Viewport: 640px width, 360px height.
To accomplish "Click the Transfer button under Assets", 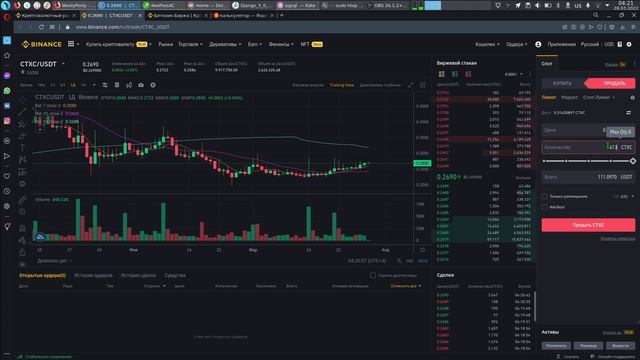I will (588, 346).
